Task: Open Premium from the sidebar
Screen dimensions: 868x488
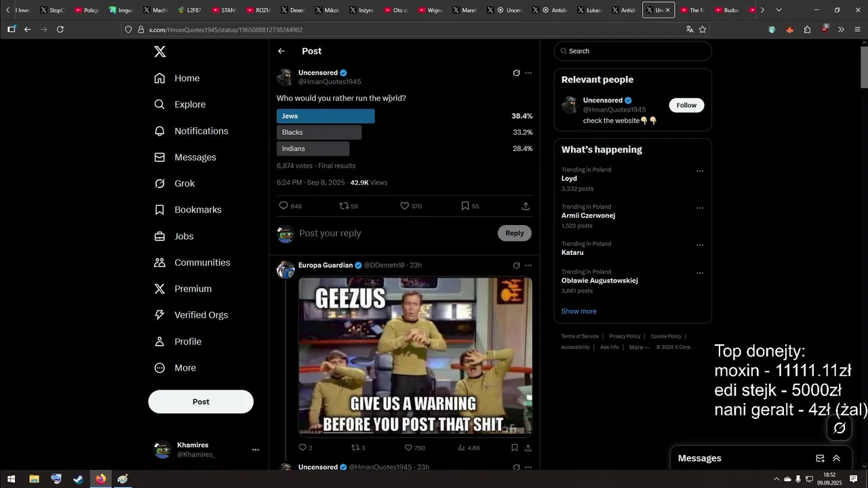Action: tap(183, 289)
